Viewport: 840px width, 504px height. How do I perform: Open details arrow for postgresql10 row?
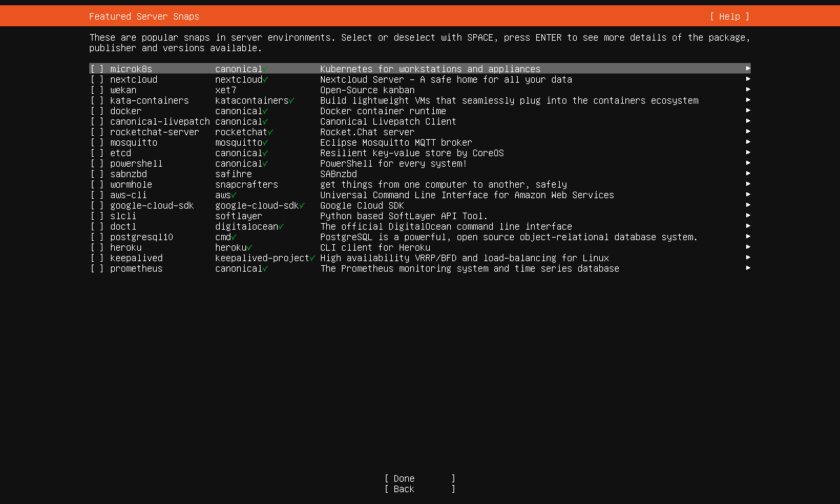pos(748,236)
